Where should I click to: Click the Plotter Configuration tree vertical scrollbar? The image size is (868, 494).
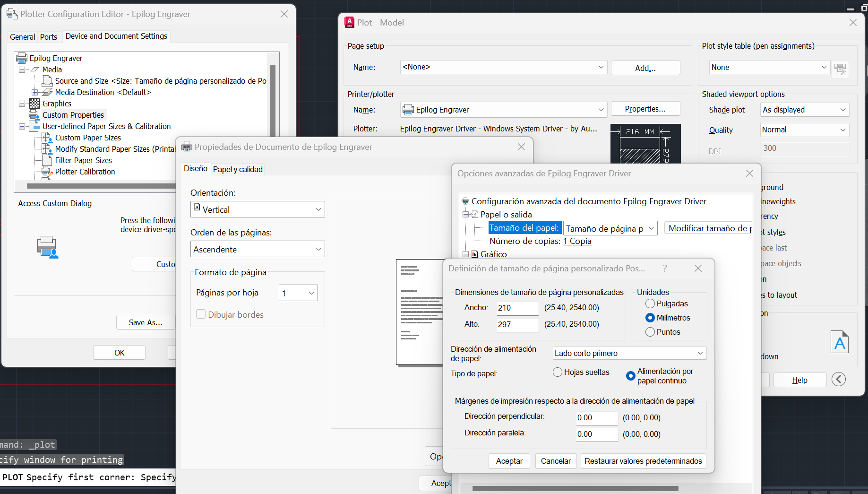(x=273, y=100)
